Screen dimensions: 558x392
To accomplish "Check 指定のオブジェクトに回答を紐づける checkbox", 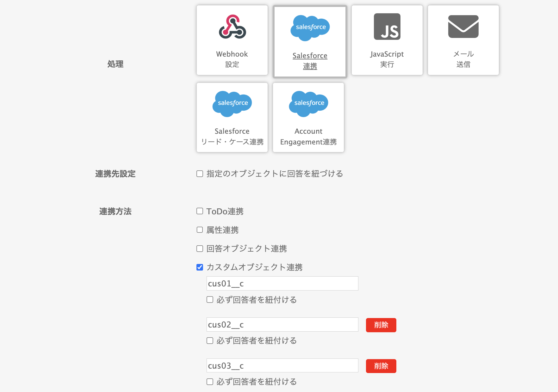I will (200, 174).
